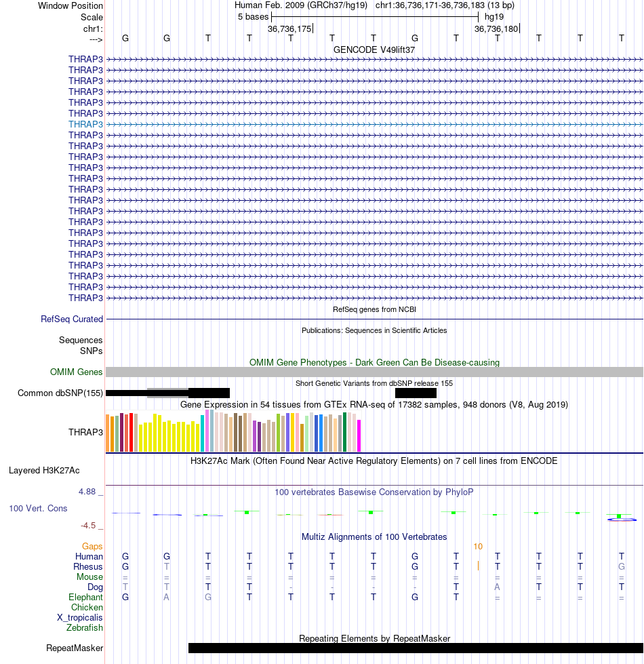Click the Human alignment row label
The height and width of the screenshot is (664, 644).
point(89,556)
